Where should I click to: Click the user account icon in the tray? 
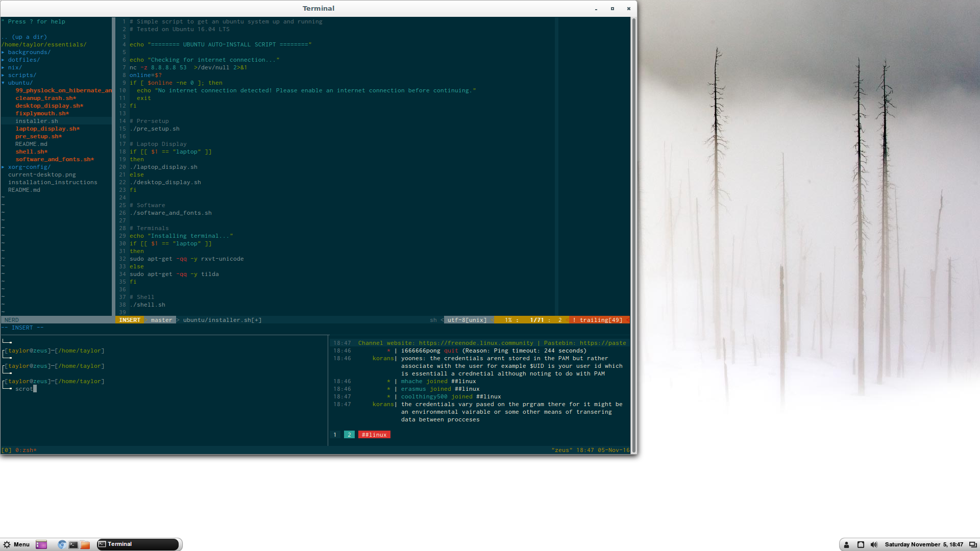[x=846, y=544]
